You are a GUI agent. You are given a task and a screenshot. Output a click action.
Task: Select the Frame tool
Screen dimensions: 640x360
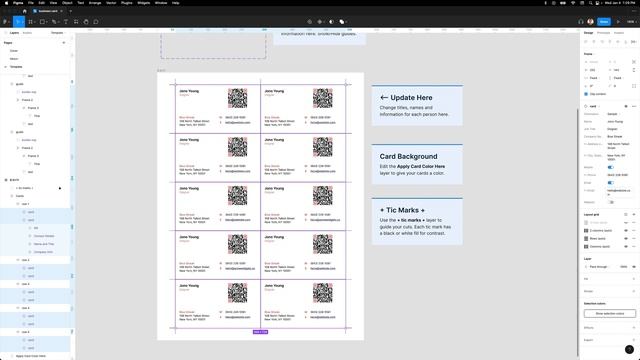[x=31, y=22]
